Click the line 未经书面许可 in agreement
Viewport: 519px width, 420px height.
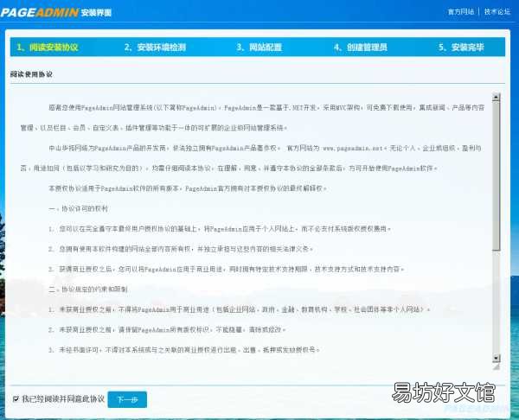pyautogui.click(x=184, y=350)
